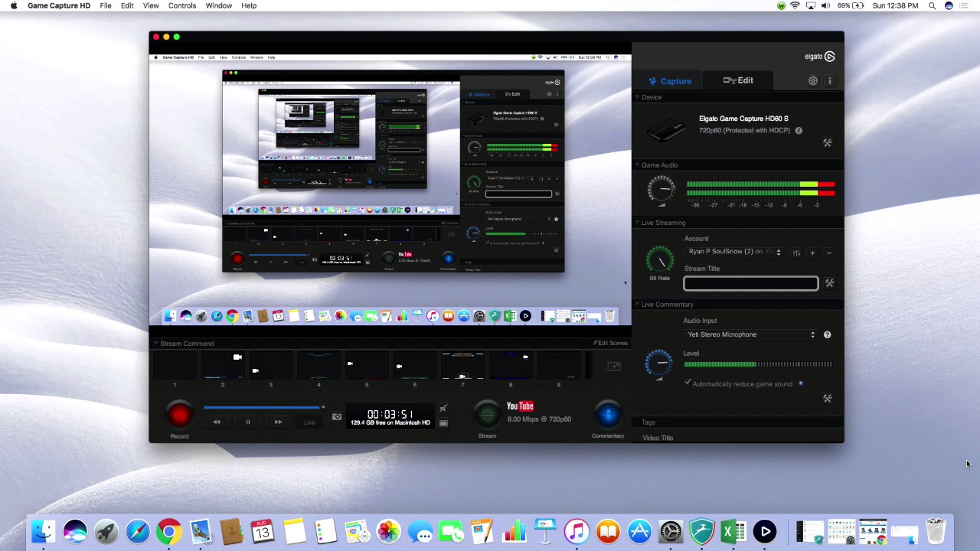Jump to Live view
This screenshot has width=980, height=551.
click(309, 422)
